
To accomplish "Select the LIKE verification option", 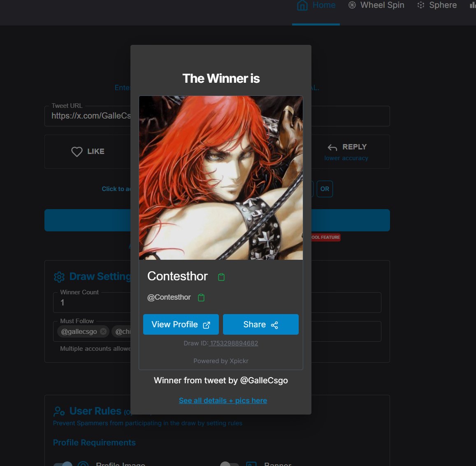I will (x=87, y=151).
